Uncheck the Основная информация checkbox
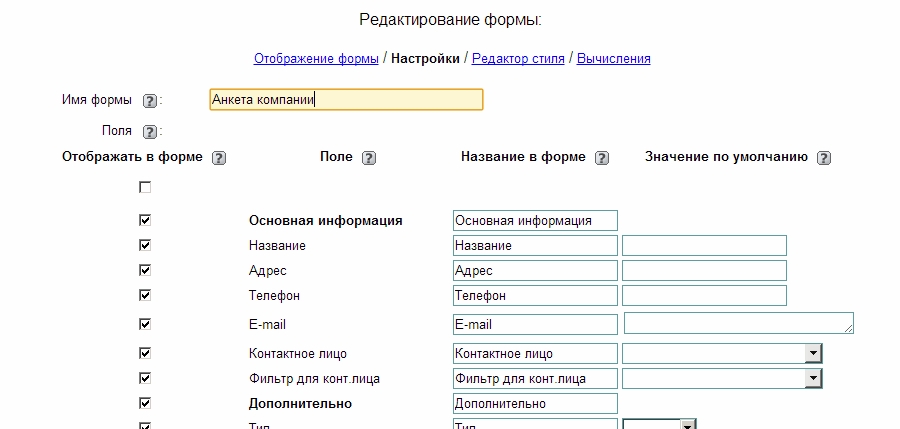This screenshot has width=900, height=429. [x=145, y=220]
